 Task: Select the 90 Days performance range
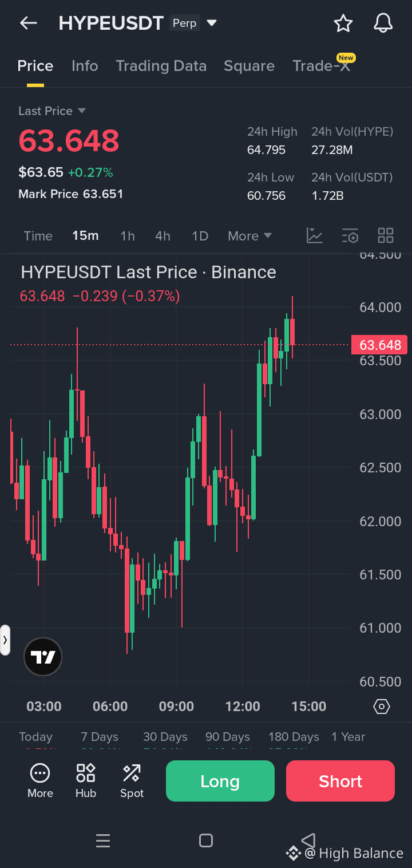tap(228, 737)
